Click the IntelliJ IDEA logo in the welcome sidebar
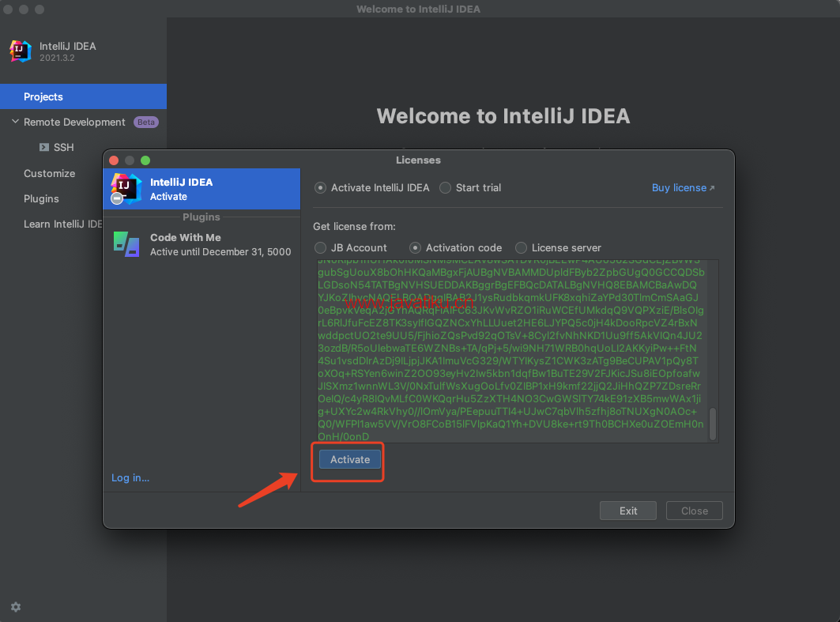The image size is (840, 622). point(21,51)
